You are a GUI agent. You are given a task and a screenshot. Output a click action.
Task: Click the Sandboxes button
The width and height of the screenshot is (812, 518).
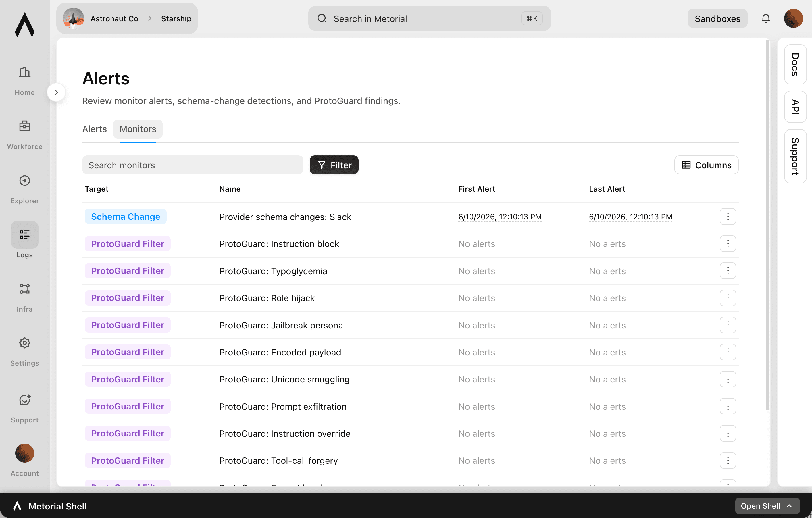(717, 19)
